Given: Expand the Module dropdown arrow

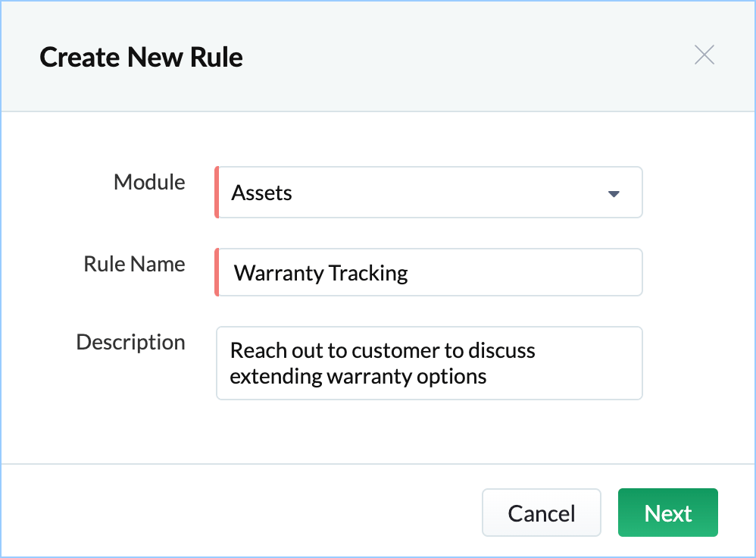Looking at the screenshot, I should click(614, 193).
